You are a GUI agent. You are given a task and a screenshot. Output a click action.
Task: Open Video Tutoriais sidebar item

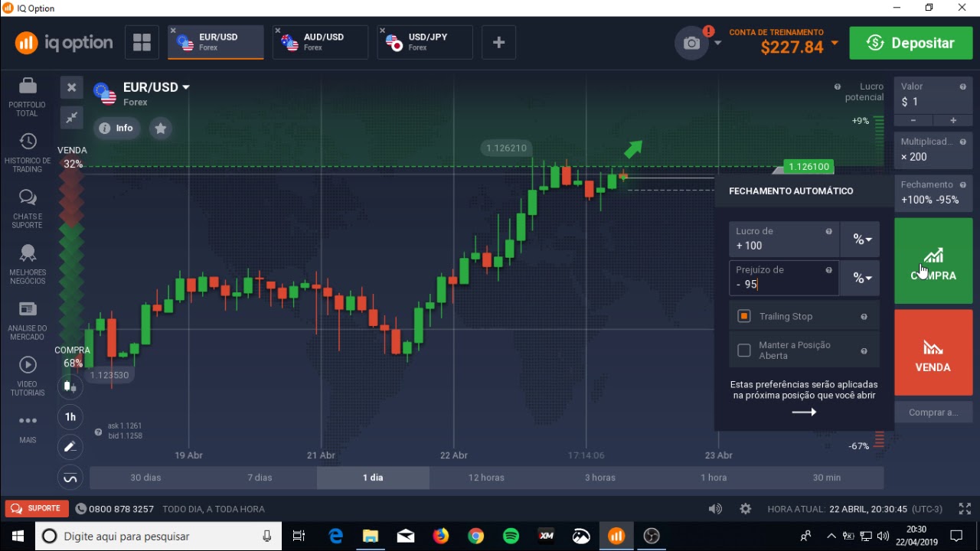(x=28, y=377)
